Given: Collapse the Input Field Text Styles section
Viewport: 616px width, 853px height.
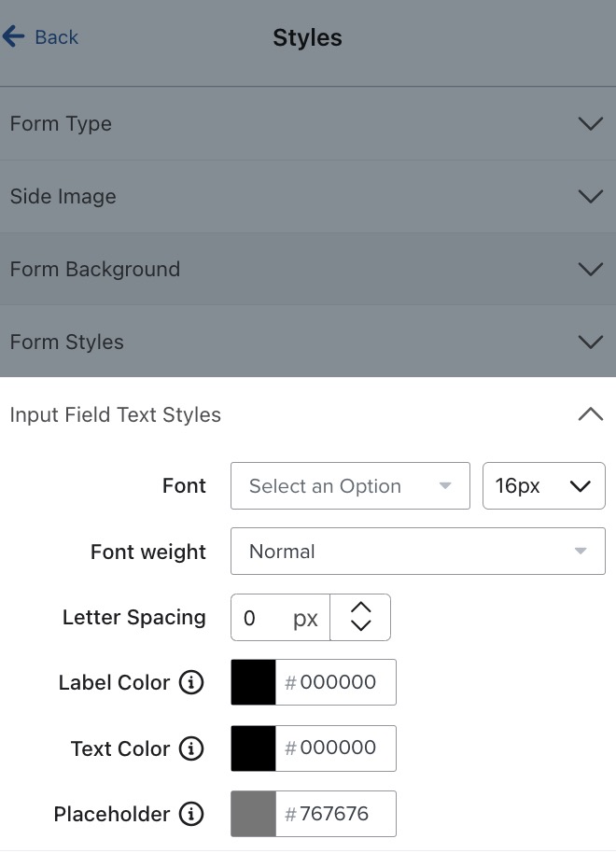Looking at the screenshot, I should tap(591, 413).
